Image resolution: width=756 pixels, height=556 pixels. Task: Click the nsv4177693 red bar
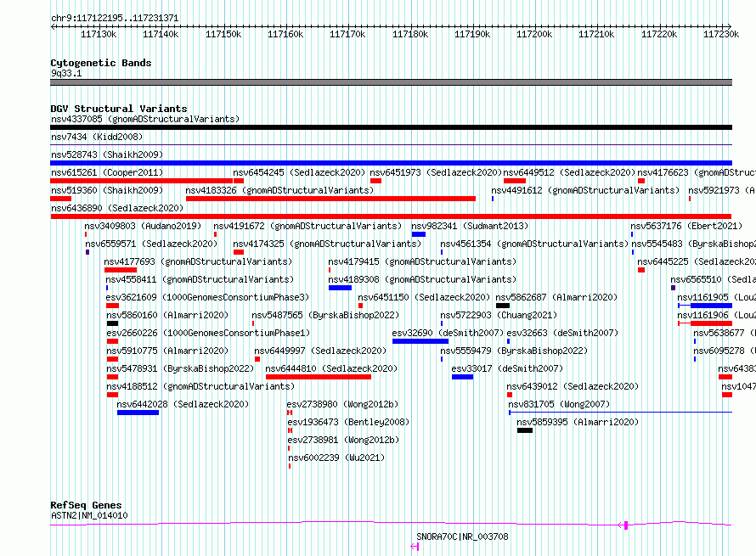(121, 270)
